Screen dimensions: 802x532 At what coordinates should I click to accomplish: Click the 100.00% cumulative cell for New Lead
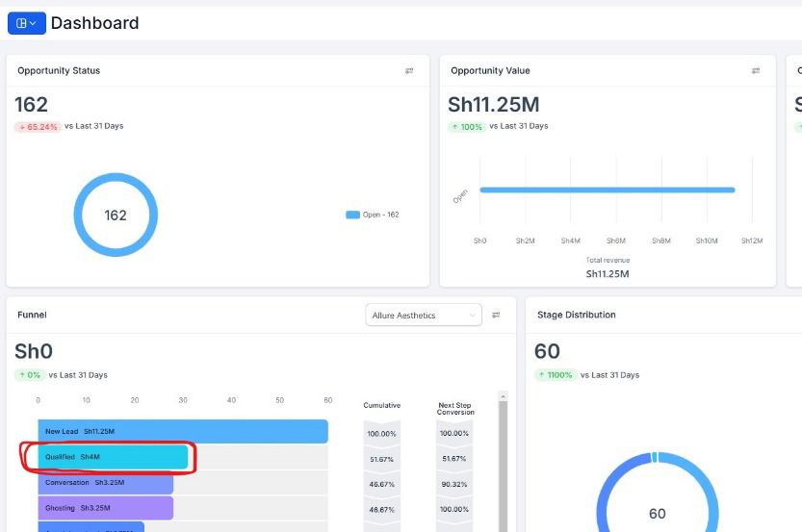point(381,434)
